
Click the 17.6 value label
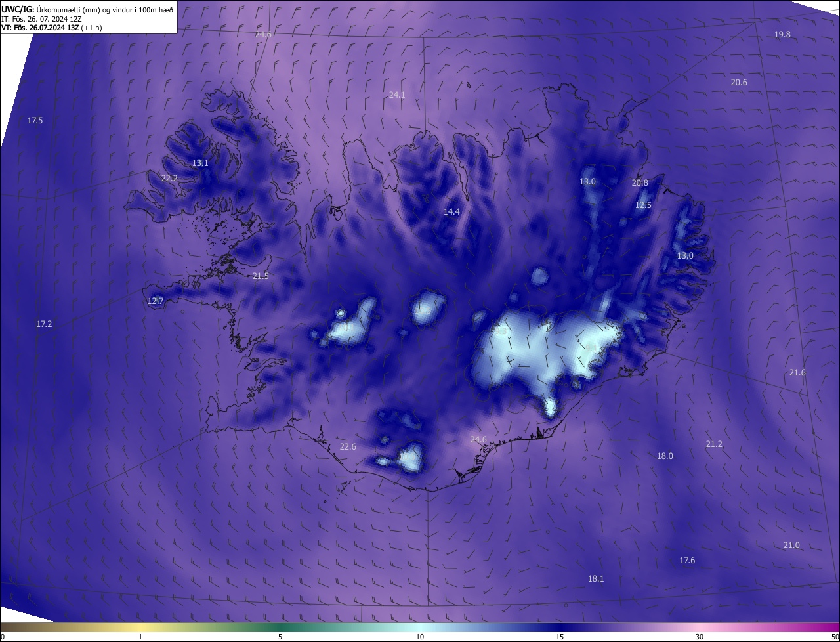(687, 560)
